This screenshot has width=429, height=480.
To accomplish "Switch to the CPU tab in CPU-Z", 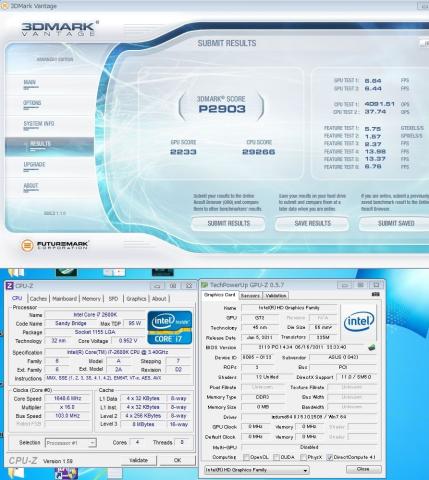I will click(x=17, y=298).
